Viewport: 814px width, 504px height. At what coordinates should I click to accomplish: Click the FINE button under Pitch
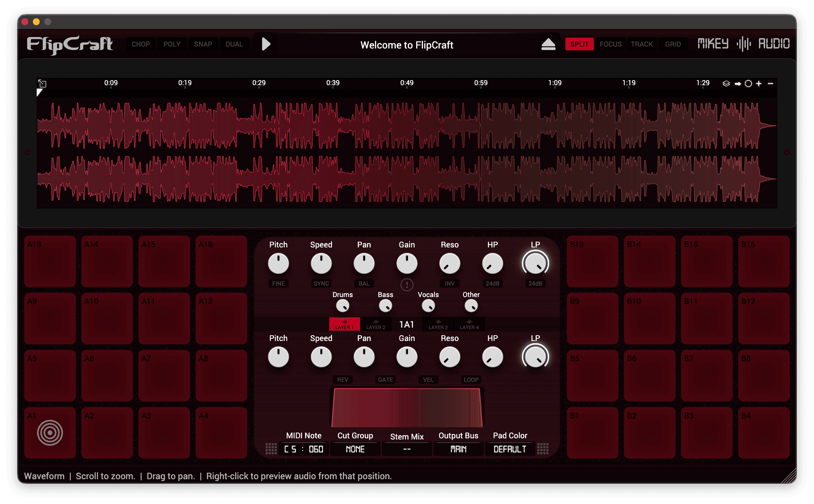point(278,283)
